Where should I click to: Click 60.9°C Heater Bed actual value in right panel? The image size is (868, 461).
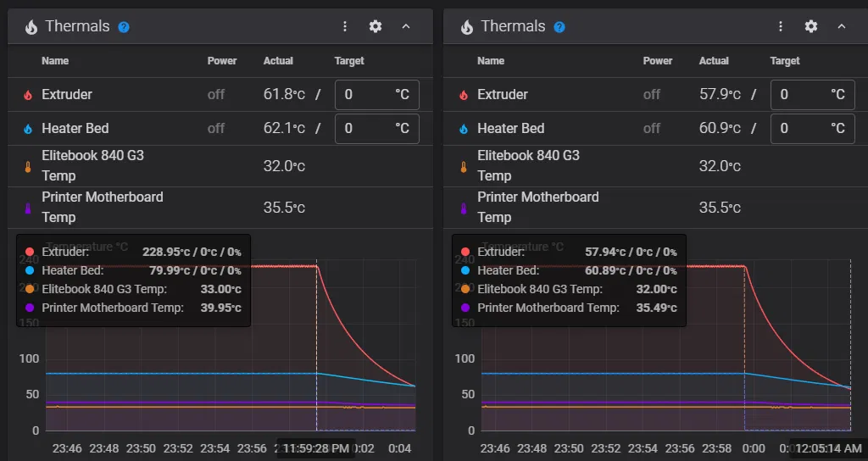coord(720,129)
